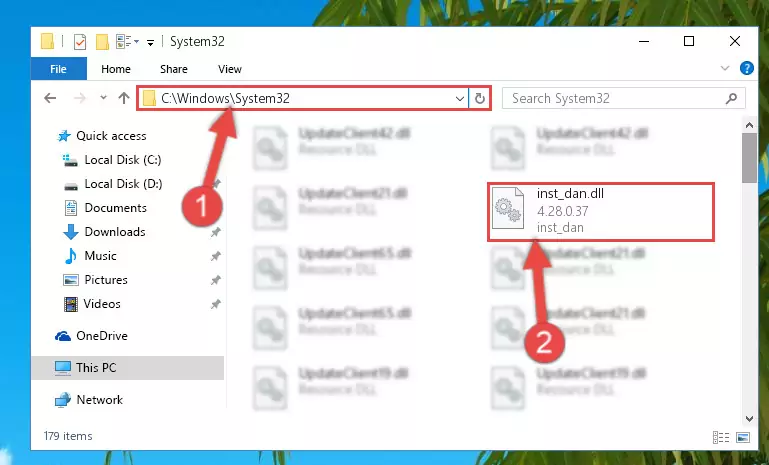Image resolution: width=769 pixels, height=465 pixels.
Task: Click the search magnifier icon
Action: click(731, 99)
